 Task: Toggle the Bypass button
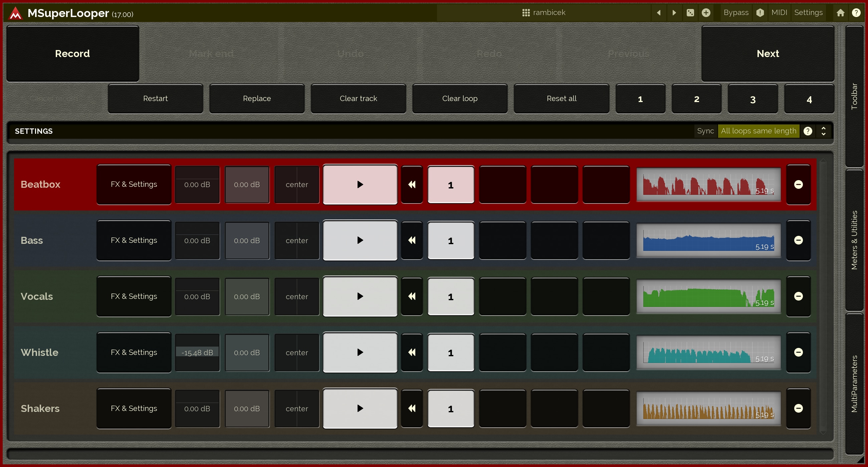tap(736, 13)
